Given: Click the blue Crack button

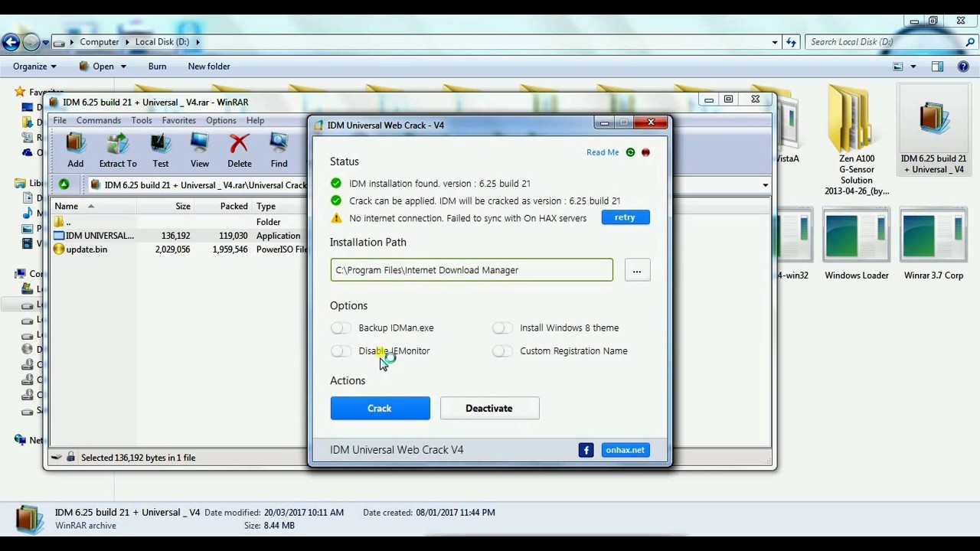Looking at the screenshot, I should click(x=380, y=408).
